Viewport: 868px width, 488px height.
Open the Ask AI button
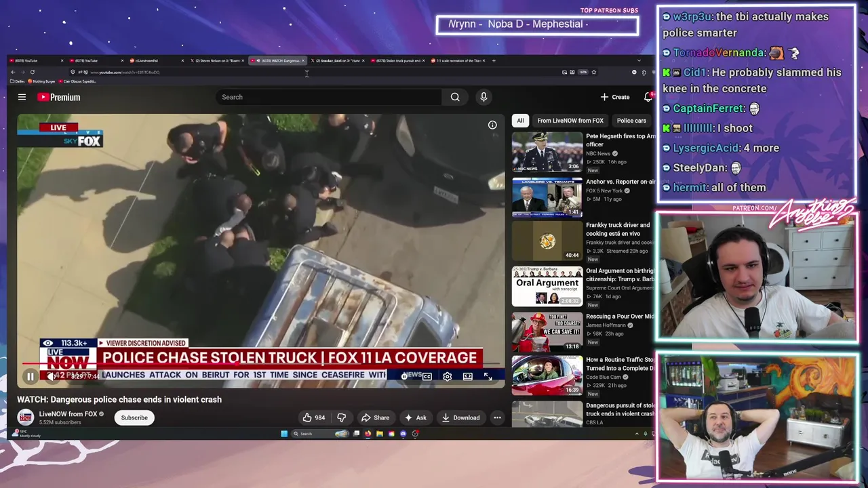coord(415,418)
